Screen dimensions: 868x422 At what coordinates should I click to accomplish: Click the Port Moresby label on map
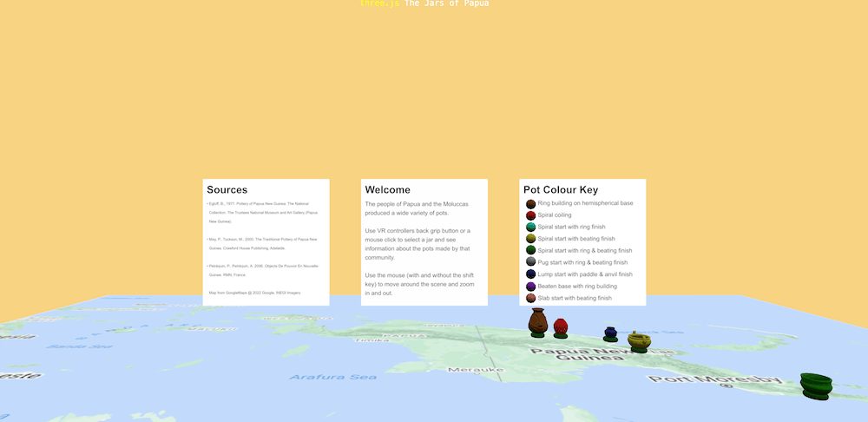tap(714, 380)
